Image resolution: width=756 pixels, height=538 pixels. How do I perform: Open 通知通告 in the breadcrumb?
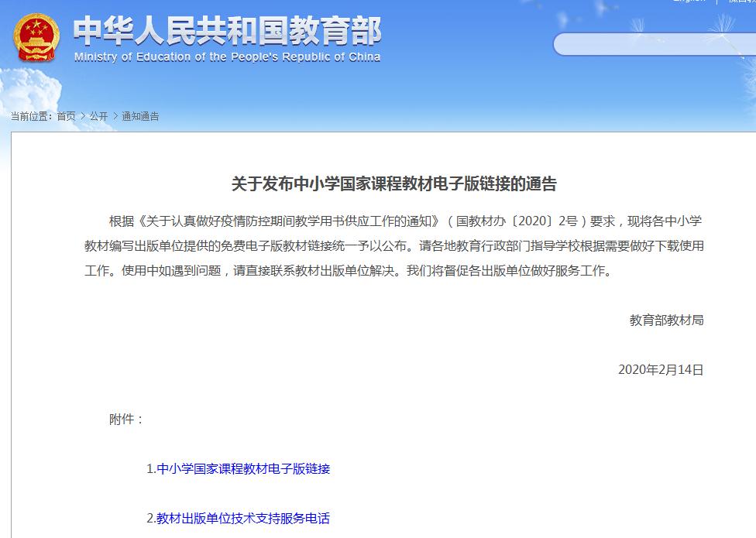coord(140,116)
